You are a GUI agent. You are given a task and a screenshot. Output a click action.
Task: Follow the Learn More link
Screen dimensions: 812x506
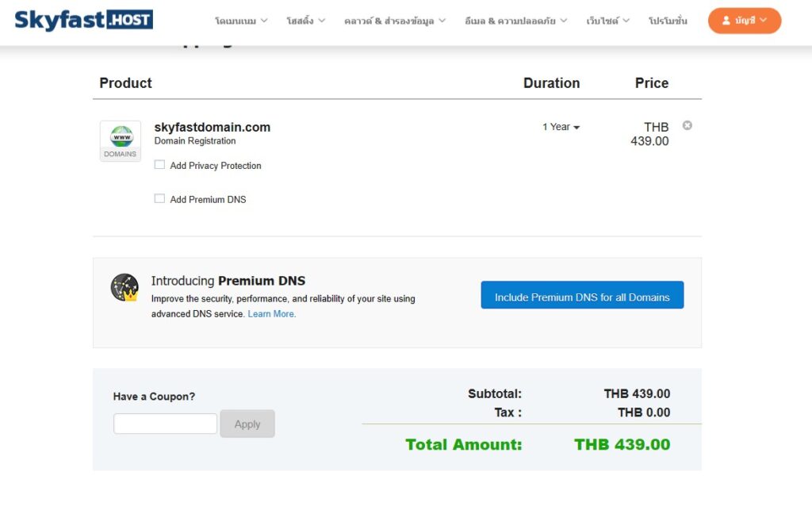point(272,314)
